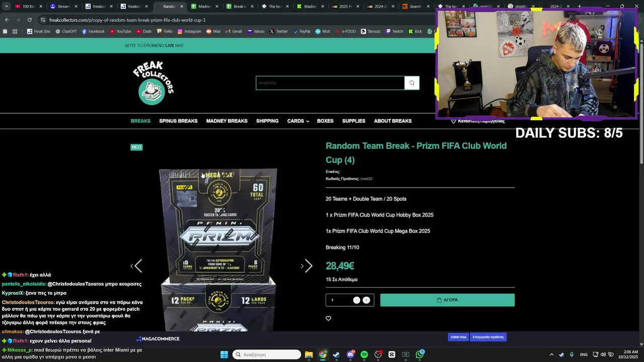Click the Επεξεργασία προϊόντος button
This screenshot has height=362, width=644.
coord(488,337)
